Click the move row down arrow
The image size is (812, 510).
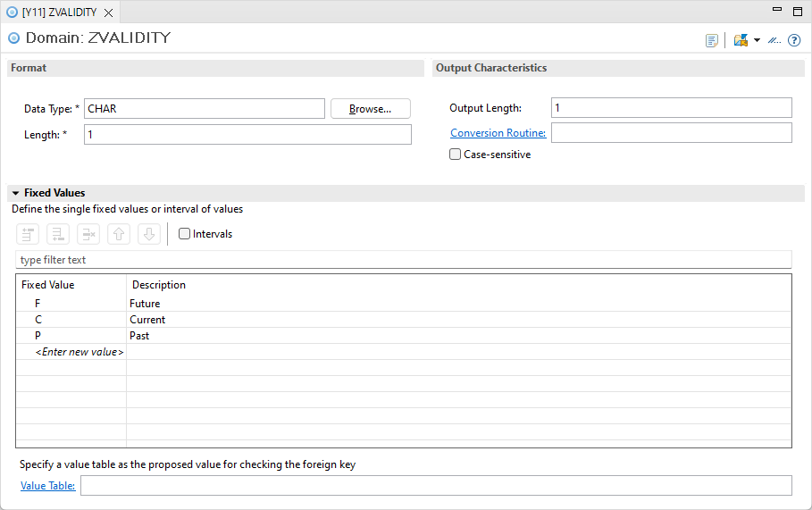pos(149,234)
